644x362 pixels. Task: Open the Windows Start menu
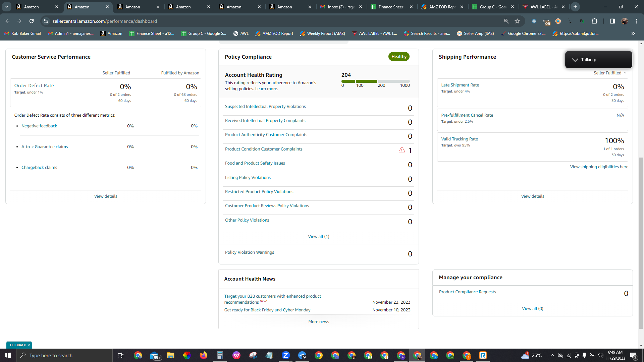[8, 355]
